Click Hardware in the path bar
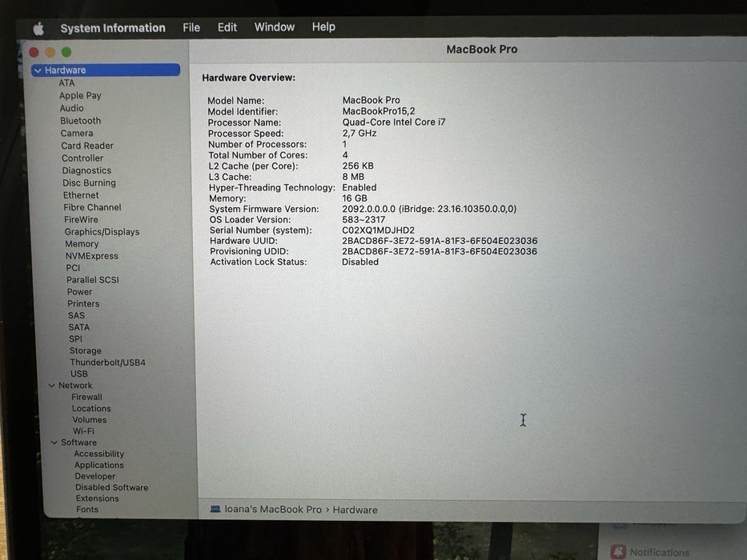Image resolution: width=747 pixels, height=560 pixels. coord(355,510)
